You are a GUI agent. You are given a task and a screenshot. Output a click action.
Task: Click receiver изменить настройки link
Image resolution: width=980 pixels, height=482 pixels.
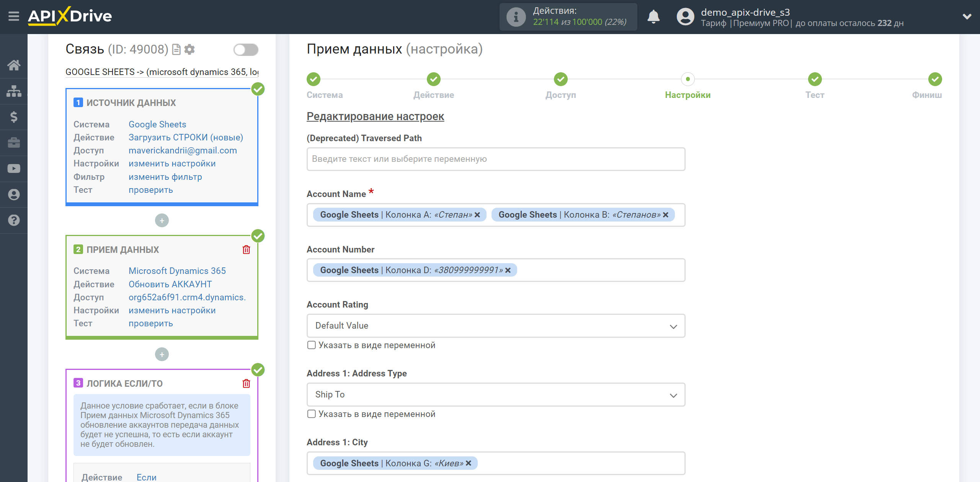click(x=172, y=310)
